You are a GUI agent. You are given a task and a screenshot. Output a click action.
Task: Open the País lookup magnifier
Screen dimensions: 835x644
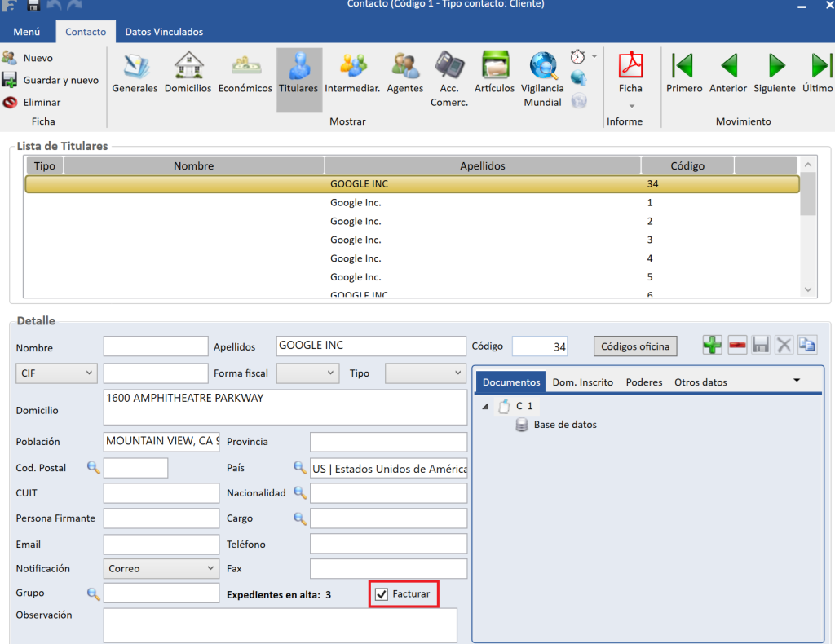(x=300, y=468)
